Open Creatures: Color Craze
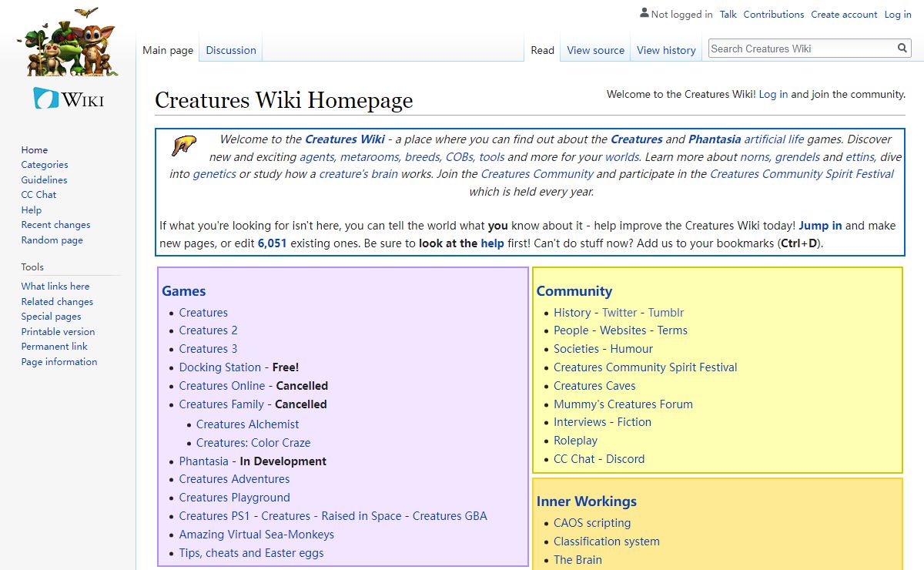The height and width of the screenshot is (570, 924). 253,442
